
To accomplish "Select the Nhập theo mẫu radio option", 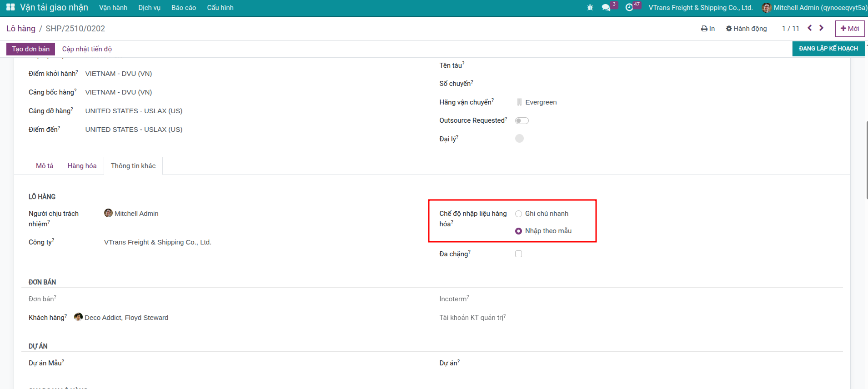I will click(x=518, y=231).
